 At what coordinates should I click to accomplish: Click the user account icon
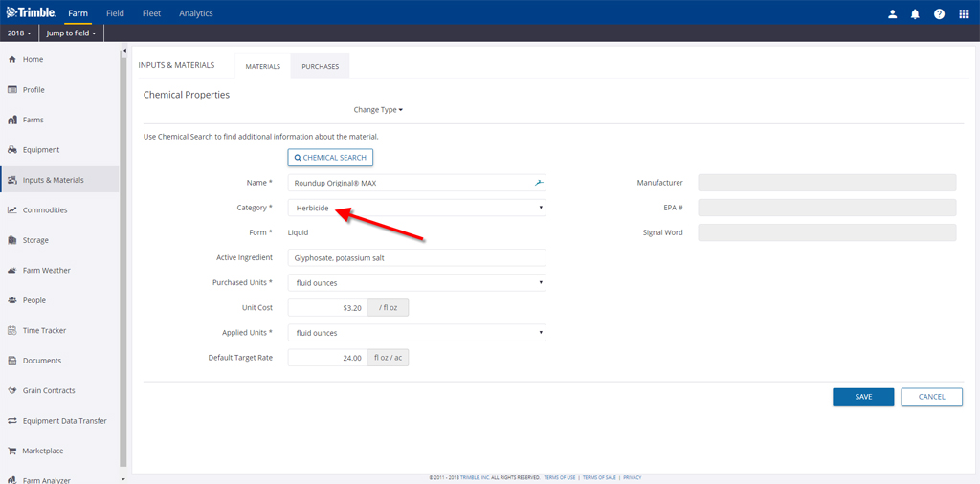(892, 13)
